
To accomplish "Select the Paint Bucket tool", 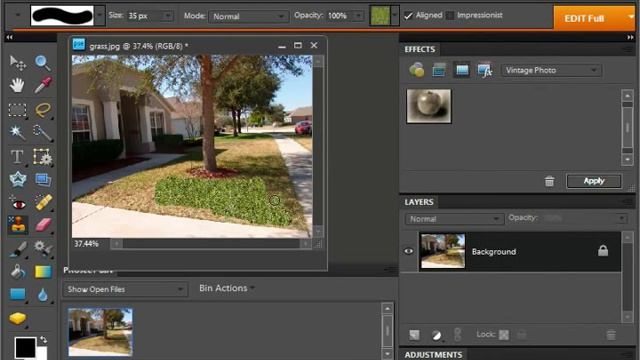I will point(18,271).
